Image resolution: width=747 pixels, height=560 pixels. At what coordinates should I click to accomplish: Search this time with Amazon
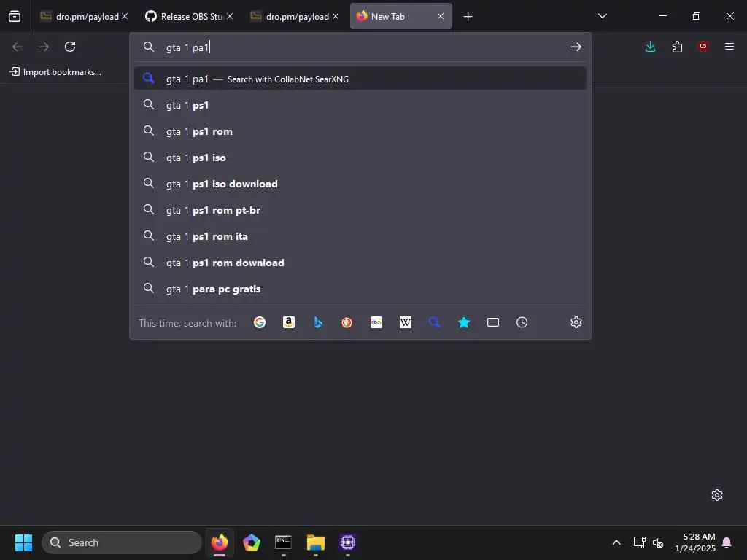click(x=289, y=322)
